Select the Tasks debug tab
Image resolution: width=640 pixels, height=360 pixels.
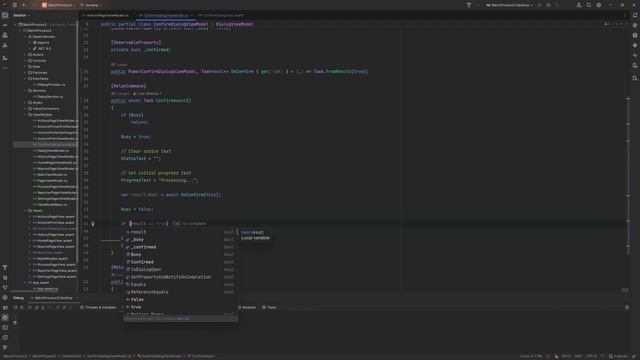pyautogui.click(x=269, y=307)
